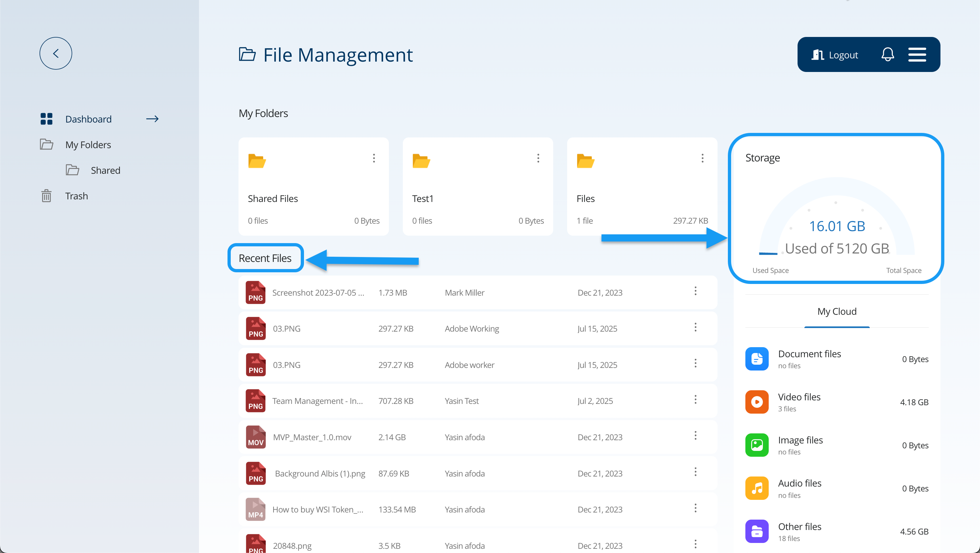
Task: Open Dashboard from the sidebar
Action: (x=88, y=119)
